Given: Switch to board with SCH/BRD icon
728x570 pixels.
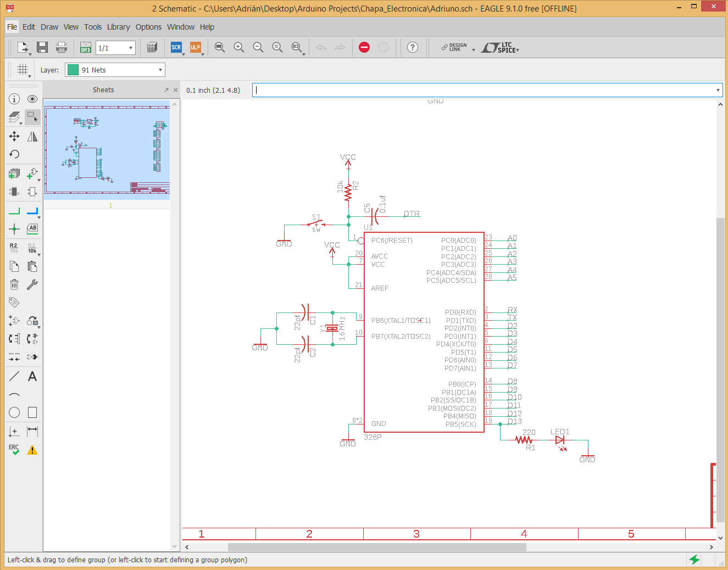Looking at the screenshot, I should pyautogui.click(x=86, y=48).
